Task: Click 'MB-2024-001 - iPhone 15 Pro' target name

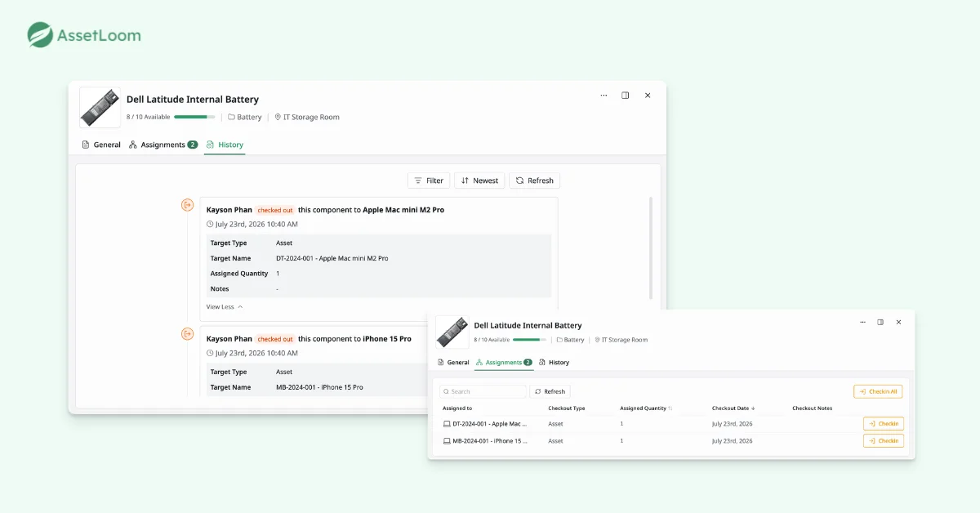Action: (319, 387)
